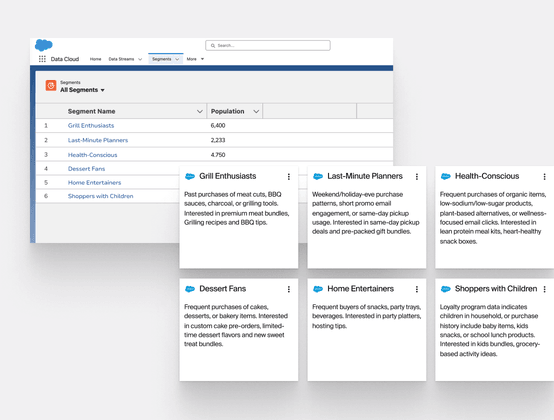
Task: Open the Data Streams tab
Action: click(121, 59)
